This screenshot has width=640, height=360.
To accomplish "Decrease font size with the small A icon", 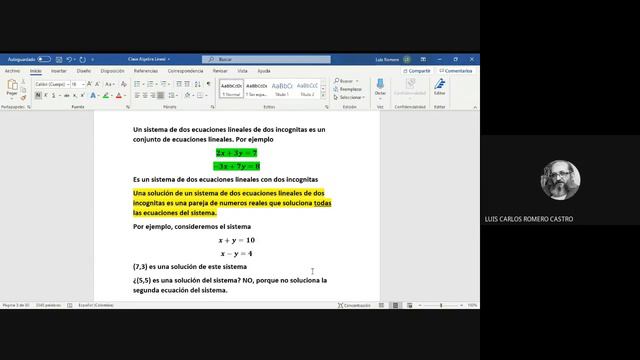I will point(97,84).
